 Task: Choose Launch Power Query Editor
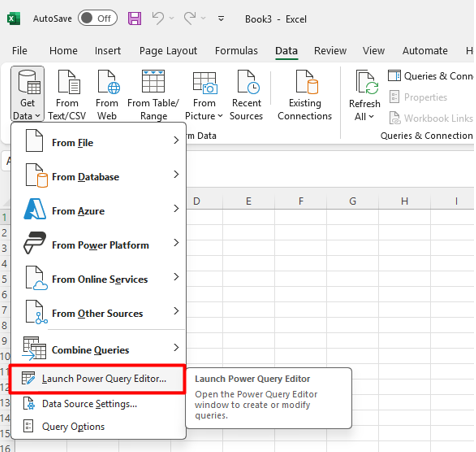[x=97, y=379]
